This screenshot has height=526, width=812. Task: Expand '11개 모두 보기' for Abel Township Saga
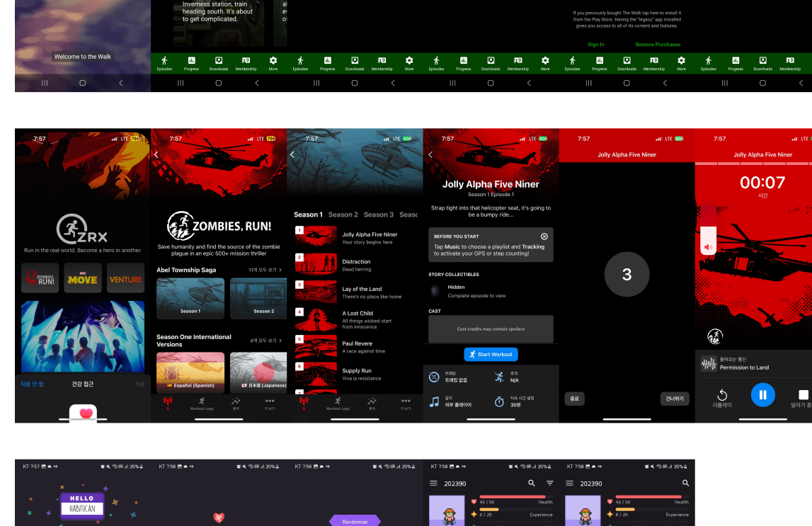point(265,270)
